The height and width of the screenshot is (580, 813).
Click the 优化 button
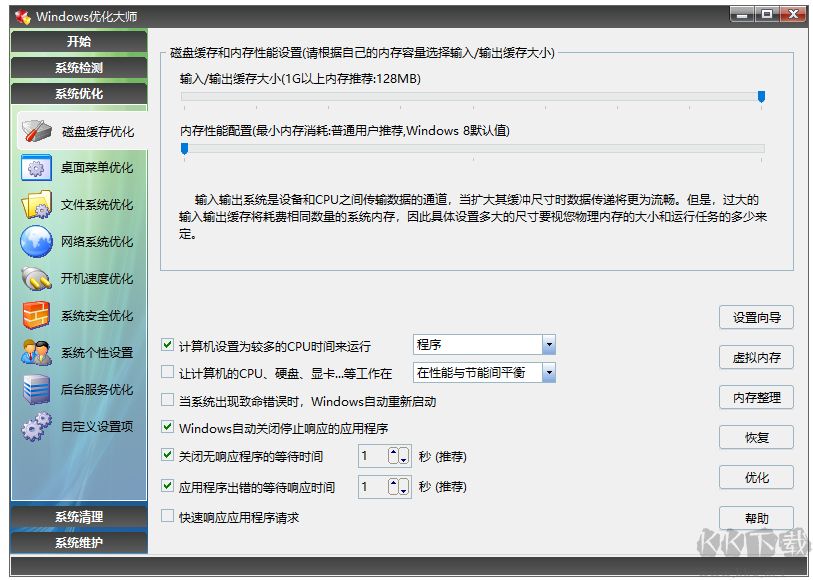coord(756,477)
